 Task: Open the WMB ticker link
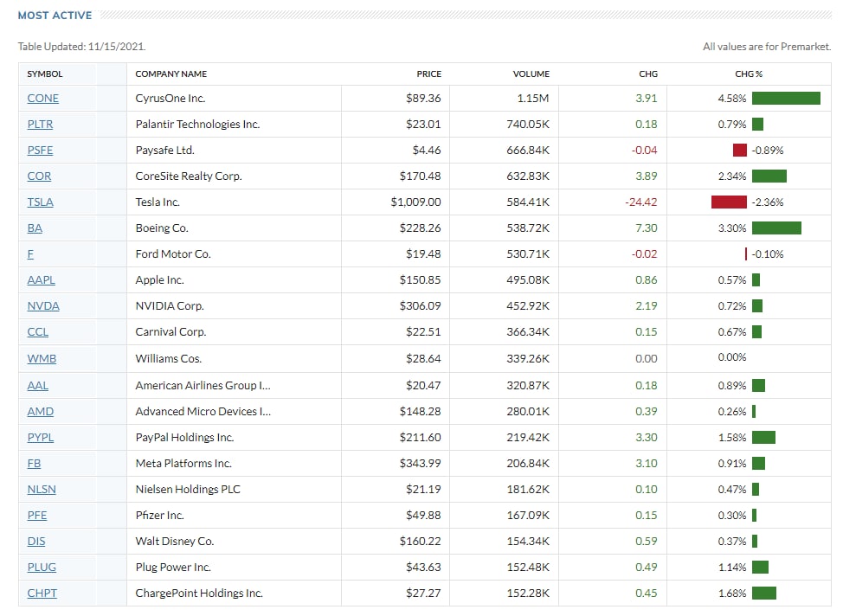[x=42, y=358]
